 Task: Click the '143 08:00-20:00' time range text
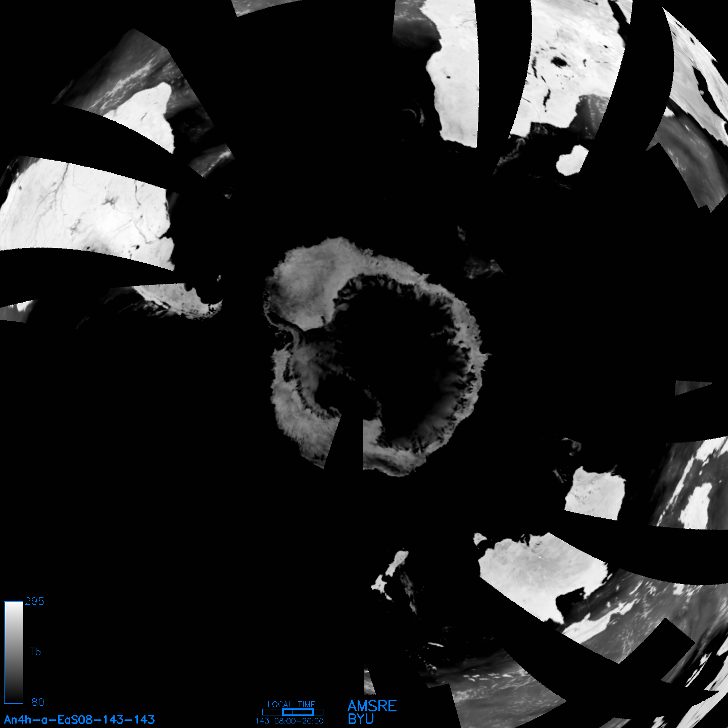(289, 721)
